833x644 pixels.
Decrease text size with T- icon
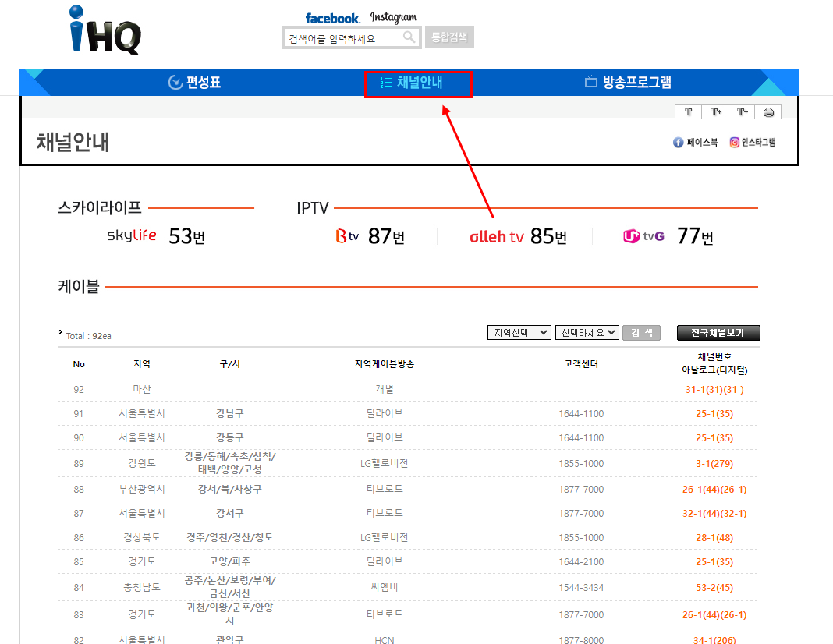[743, 112]
